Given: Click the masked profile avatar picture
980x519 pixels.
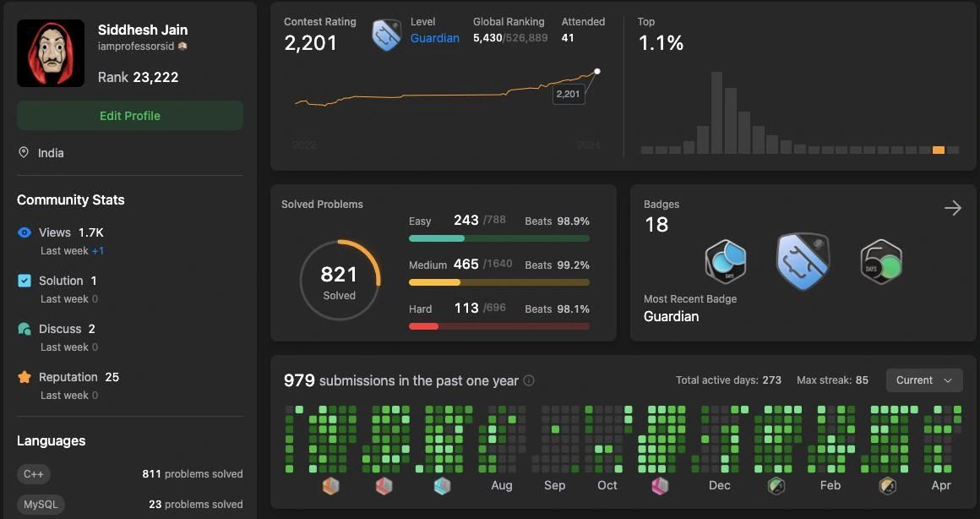Looking at the screenshot, I should pos(51,53).
